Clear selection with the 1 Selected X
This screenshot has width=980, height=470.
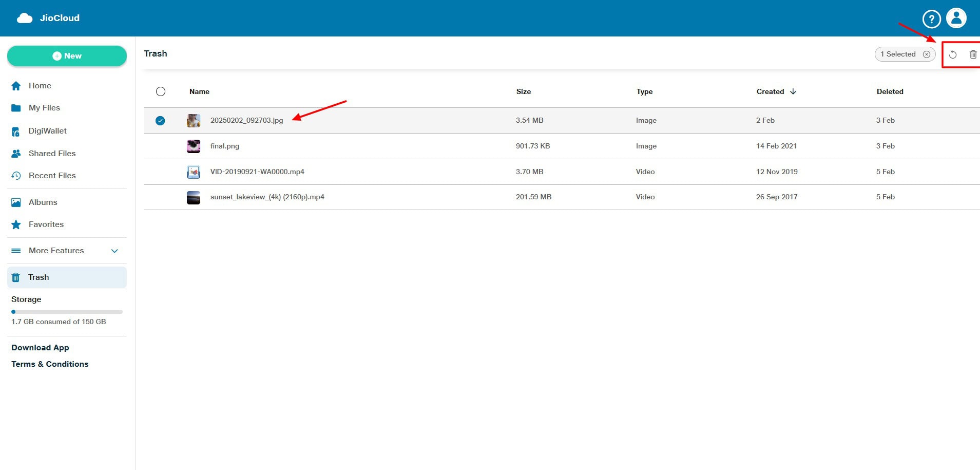point(927,54)
